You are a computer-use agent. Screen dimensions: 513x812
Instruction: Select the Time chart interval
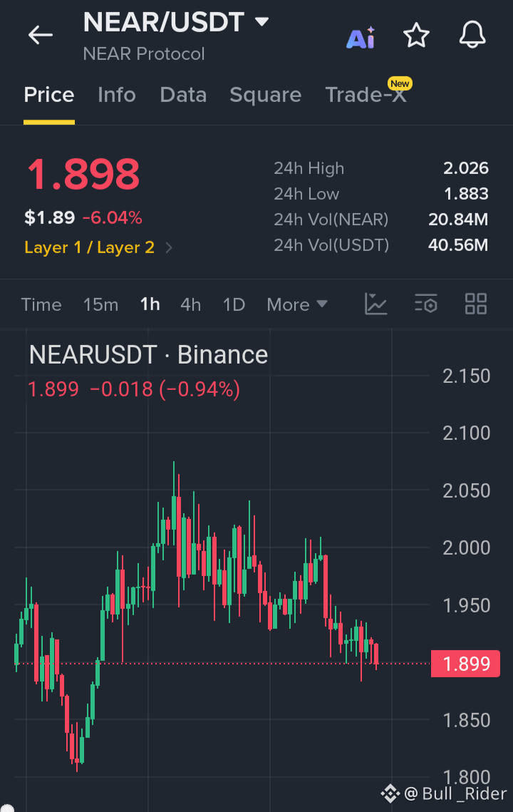coord(41,304)
